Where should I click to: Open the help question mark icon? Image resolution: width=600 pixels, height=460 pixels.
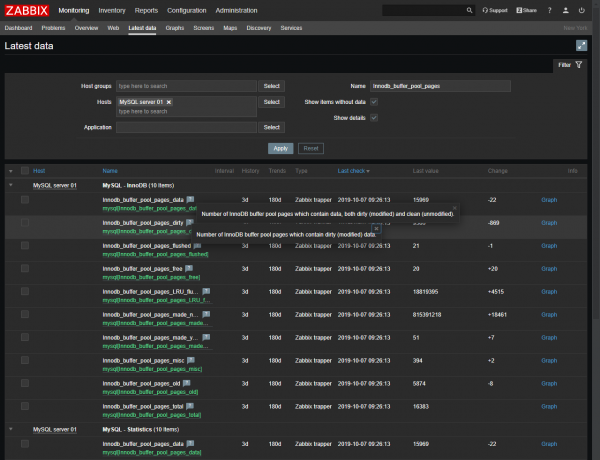[549, 10]
